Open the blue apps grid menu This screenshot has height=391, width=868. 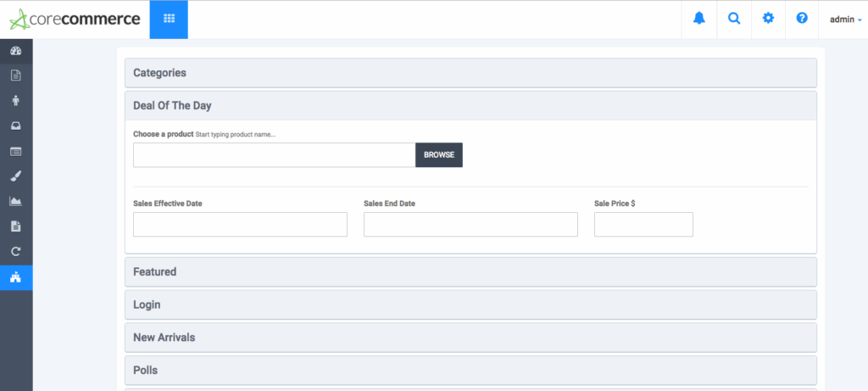169,19
